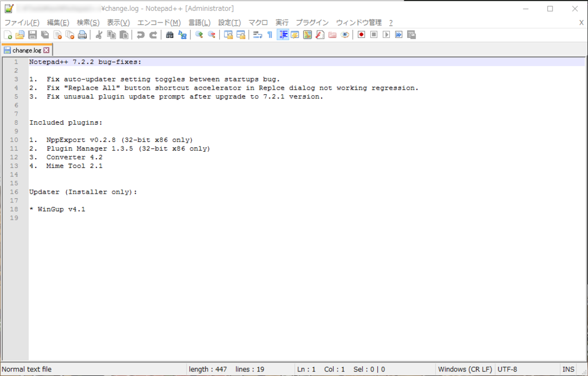Open the マクロ menu
The image size is (588, 376).
click(x=258, y=22)
